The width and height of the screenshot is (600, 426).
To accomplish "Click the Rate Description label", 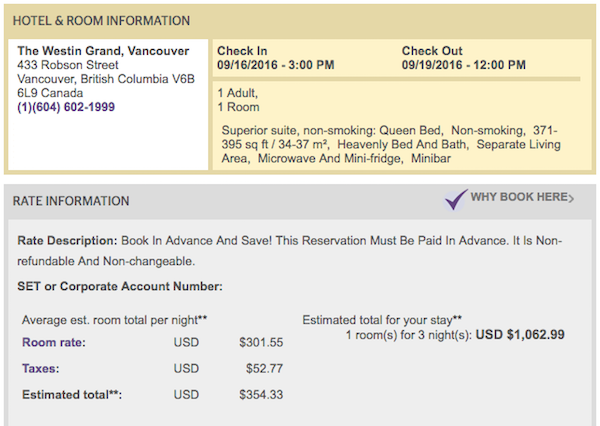I will [x=67, y=241].
